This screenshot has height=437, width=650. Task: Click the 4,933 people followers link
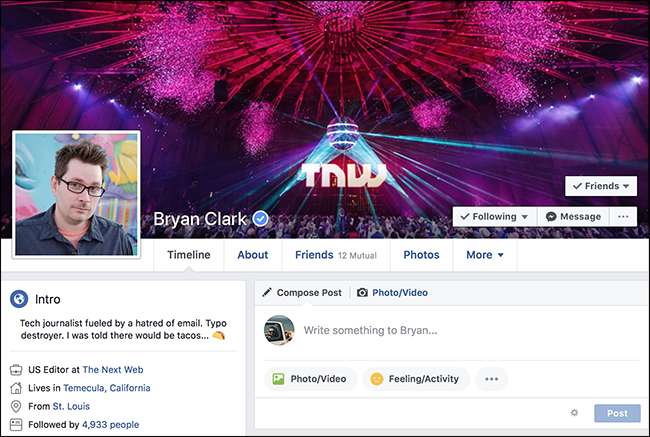(110, 425)
